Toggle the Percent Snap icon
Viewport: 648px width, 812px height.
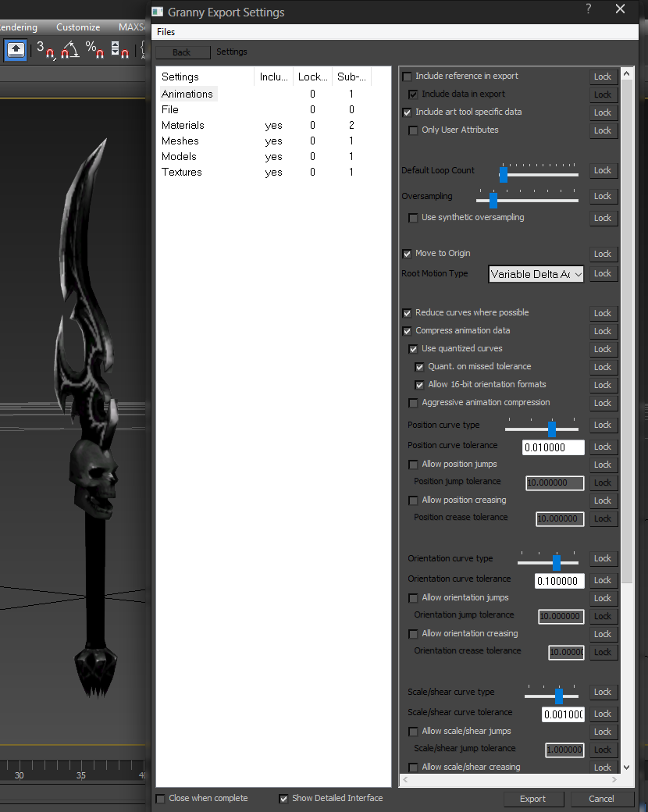coord(94,50)
